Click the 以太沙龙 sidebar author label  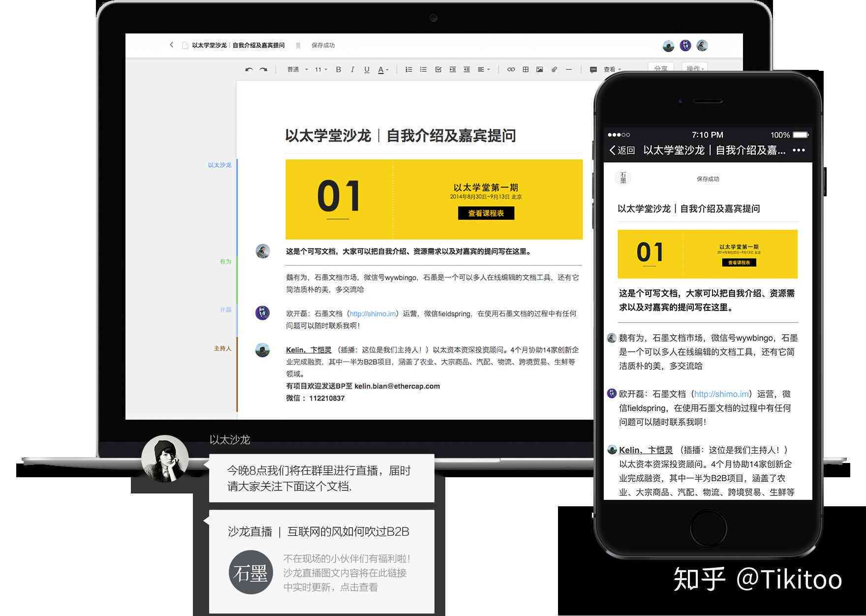coord(219,165)
